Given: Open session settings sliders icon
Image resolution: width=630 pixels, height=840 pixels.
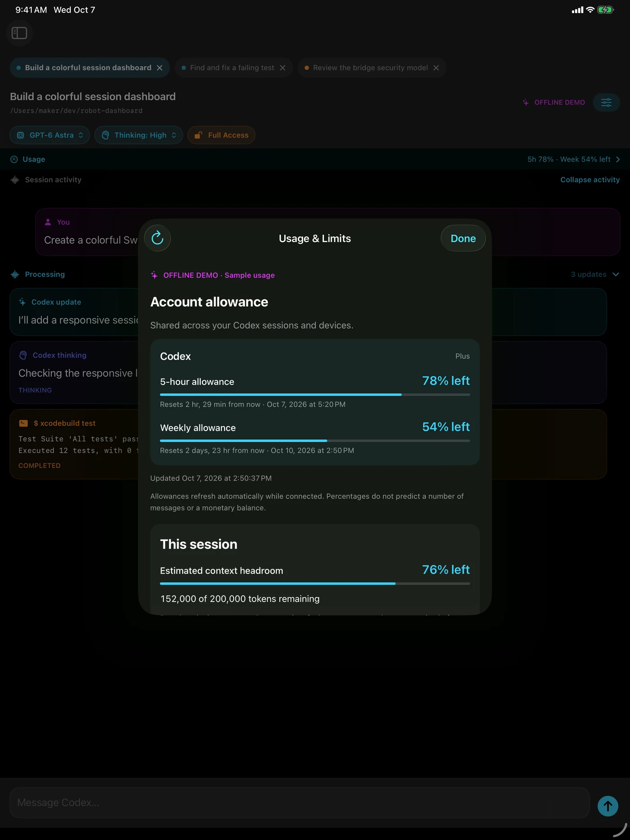Looking at the screenshot, I should coord(606,103).
